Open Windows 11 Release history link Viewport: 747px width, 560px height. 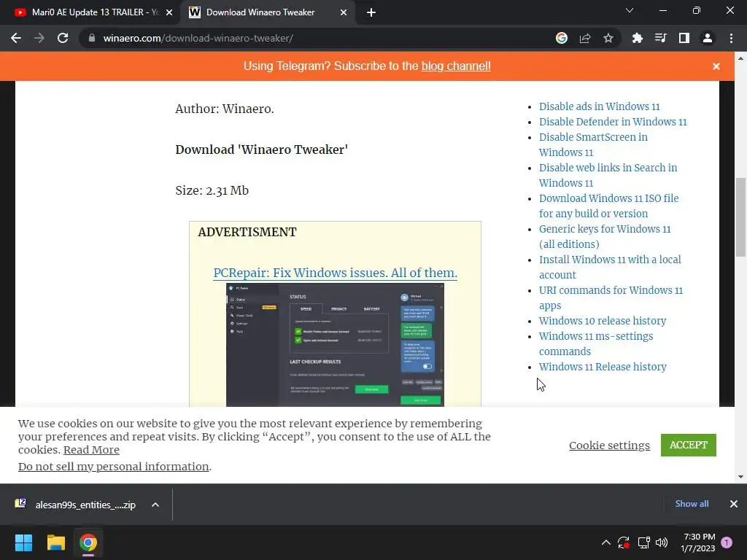click(603, 367)
